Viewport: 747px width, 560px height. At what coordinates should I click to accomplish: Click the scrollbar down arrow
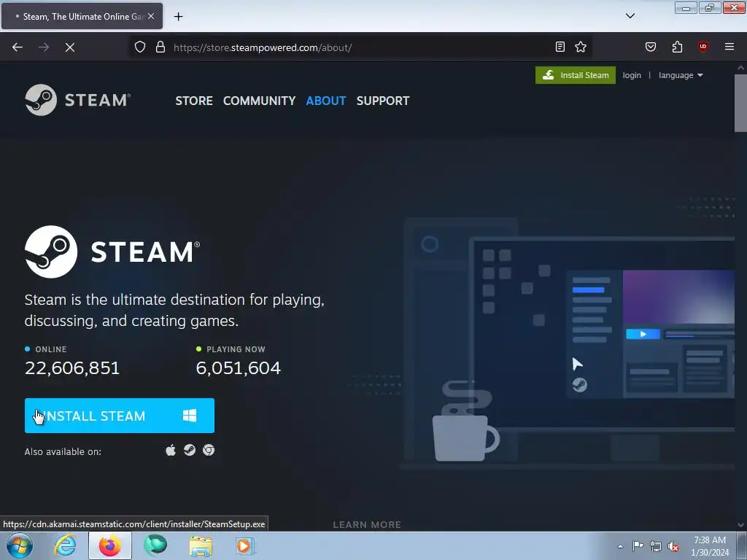[x=740, y=525]
